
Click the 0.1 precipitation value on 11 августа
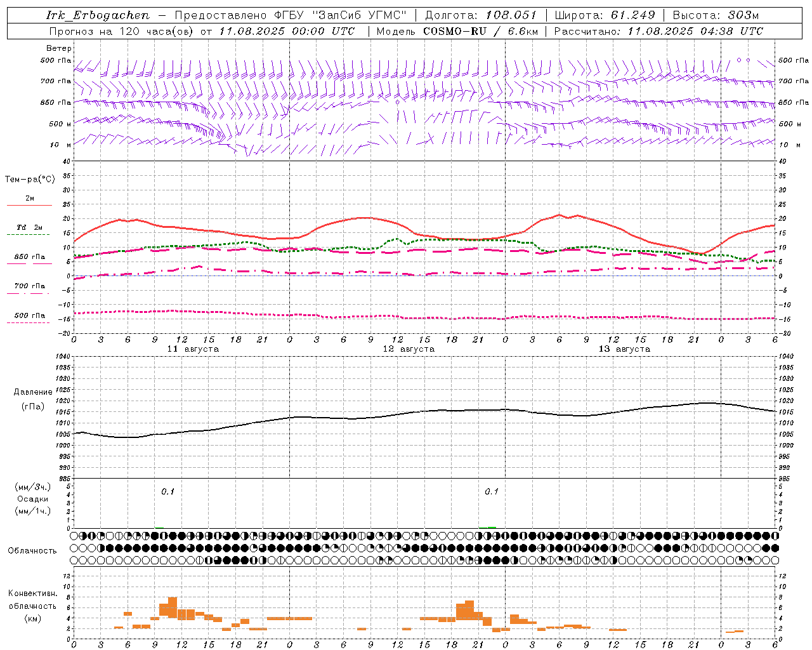pyautogui.click(x=167, y=492)
